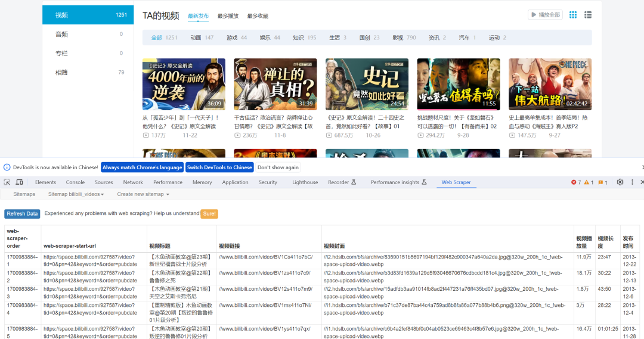
Task: Filter videos by 娱乐 category
Action: [x=270, y=38]
